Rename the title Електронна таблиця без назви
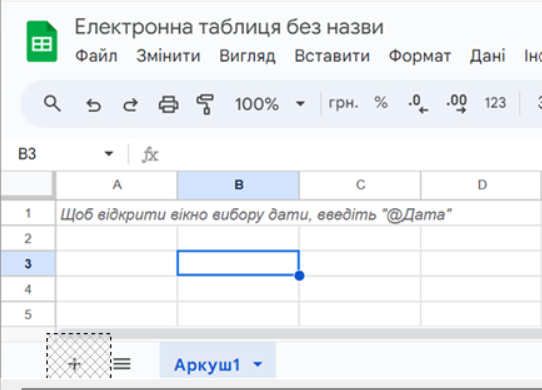This screenshot has width=542, height=390. point(229,27)
